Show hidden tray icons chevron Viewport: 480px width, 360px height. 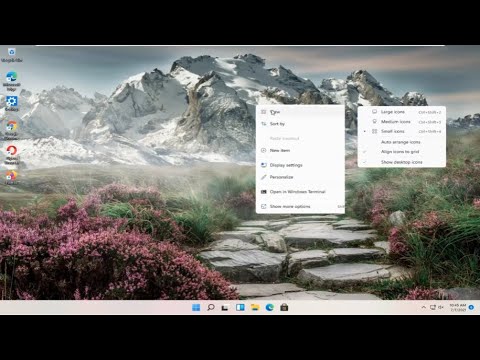click(x=424, y=307)
